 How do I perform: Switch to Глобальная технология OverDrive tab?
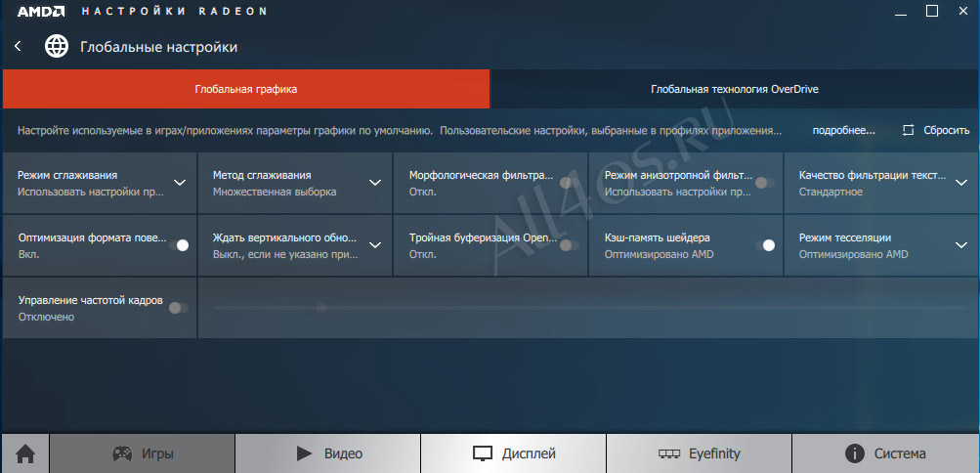tap(735, 89)
